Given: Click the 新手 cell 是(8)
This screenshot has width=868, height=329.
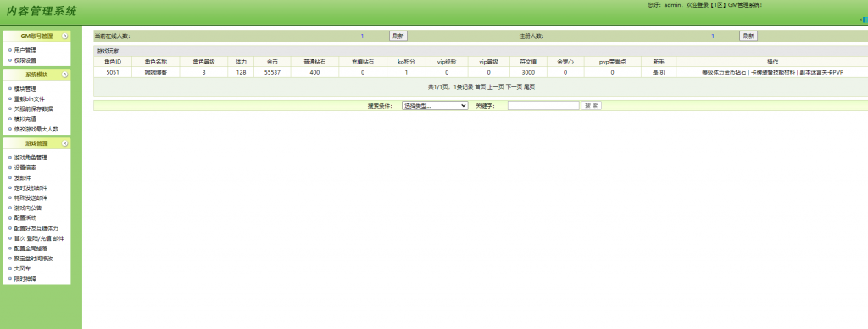Looking at the screenshot, I should click(659, 73).
